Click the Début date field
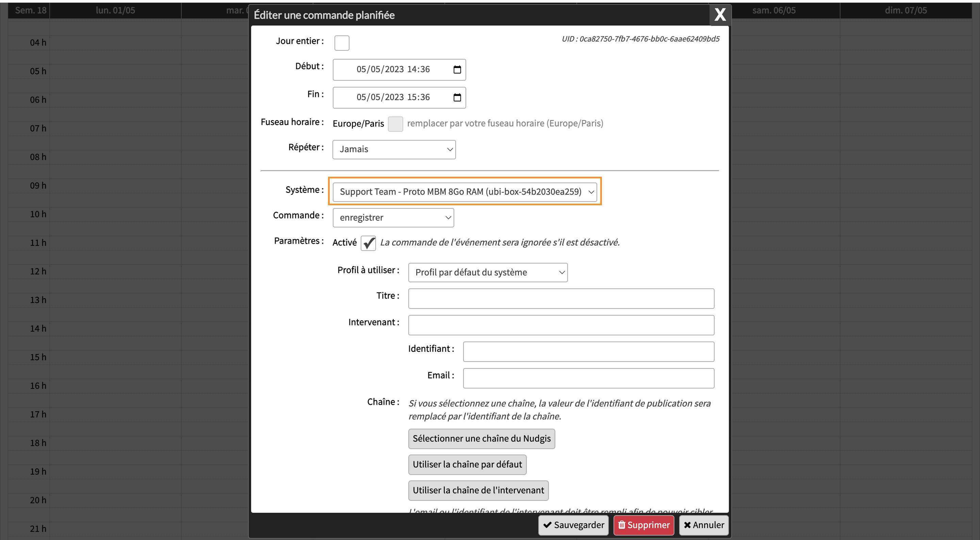Image resolution: width=980 pixels, height=540 pixels. pyautogui.click(x=399, y=70)
